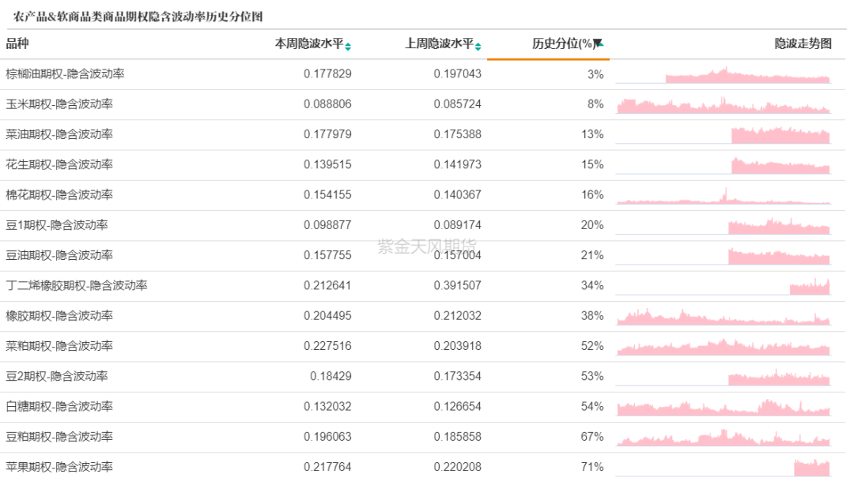Open the 棕榈油期权 sparkline chart
The image size is (854, 504).
[724, 74]
